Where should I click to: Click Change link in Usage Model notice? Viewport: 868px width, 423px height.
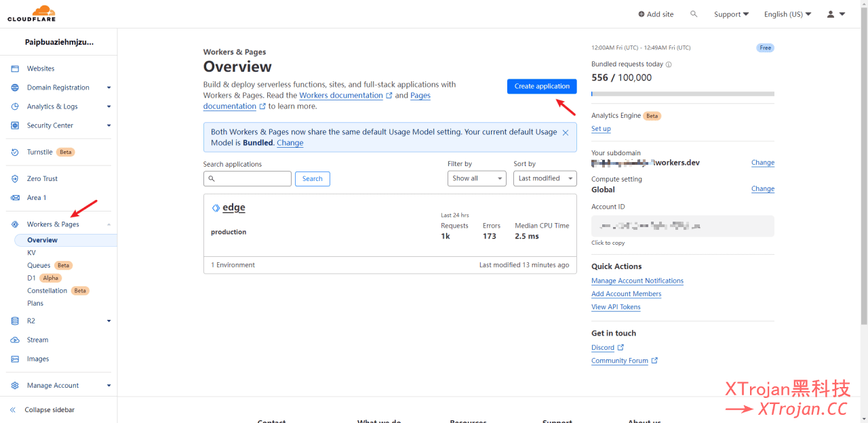[290, 143]
